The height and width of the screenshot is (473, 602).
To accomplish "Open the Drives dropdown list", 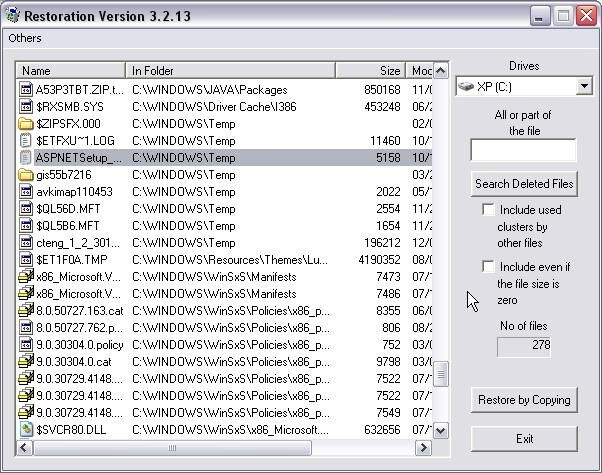I will 584,87.
